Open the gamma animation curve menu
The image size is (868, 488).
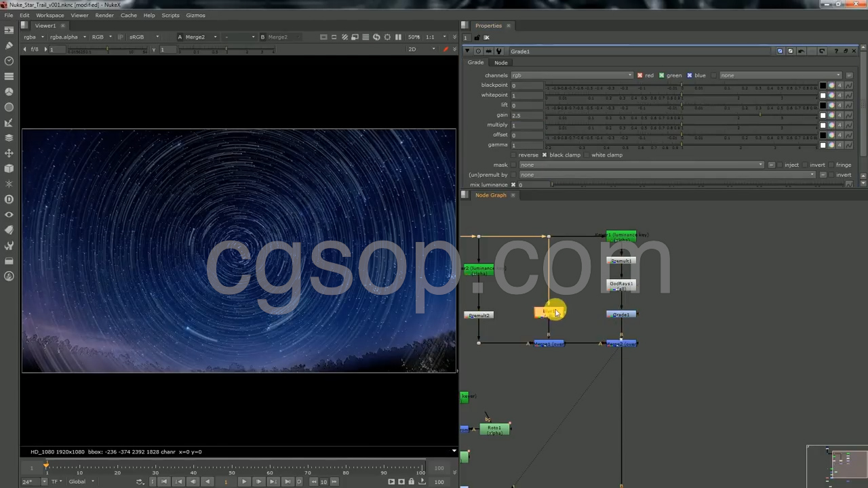848,145
